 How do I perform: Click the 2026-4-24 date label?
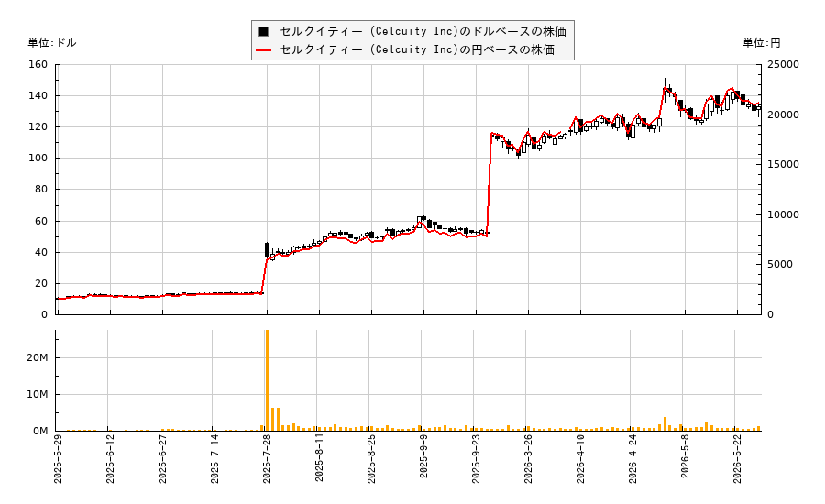coord(632,459)
